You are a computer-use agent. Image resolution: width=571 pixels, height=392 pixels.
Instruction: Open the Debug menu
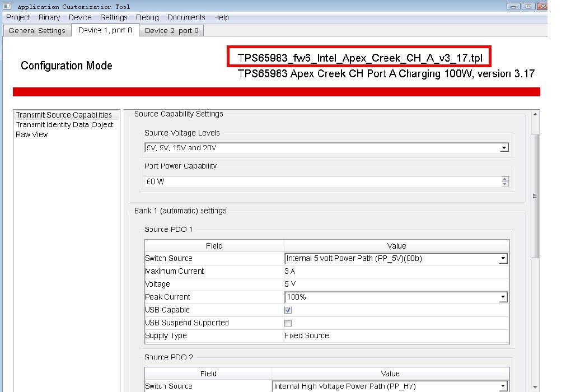point(147,17)
